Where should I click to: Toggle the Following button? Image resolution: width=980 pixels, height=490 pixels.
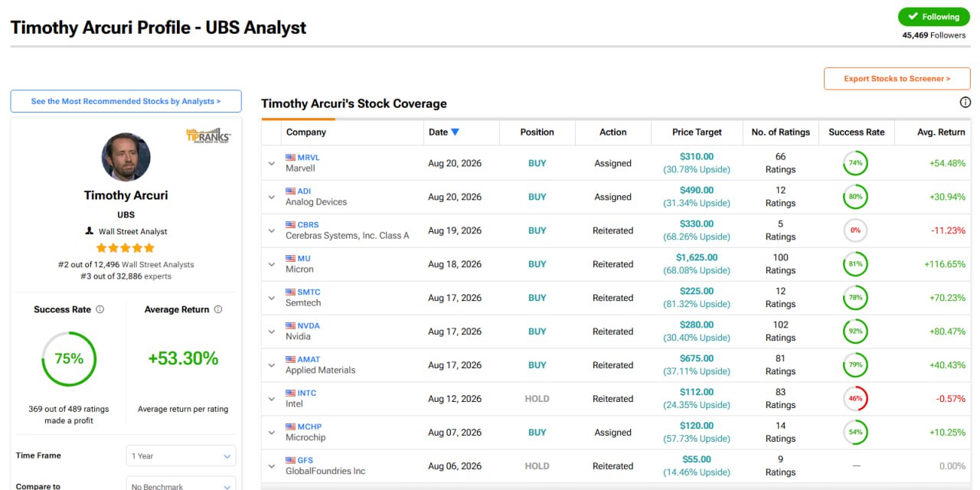(934, 17)
